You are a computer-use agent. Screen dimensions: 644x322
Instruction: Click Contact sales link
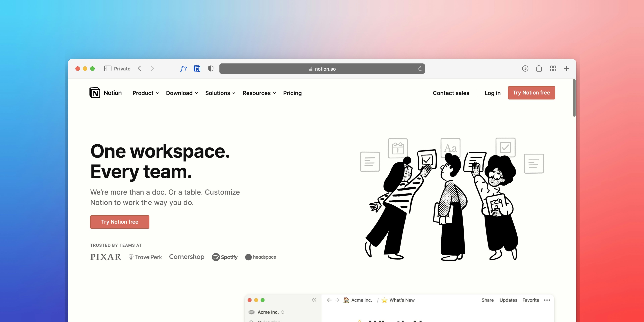click(451, 92)
